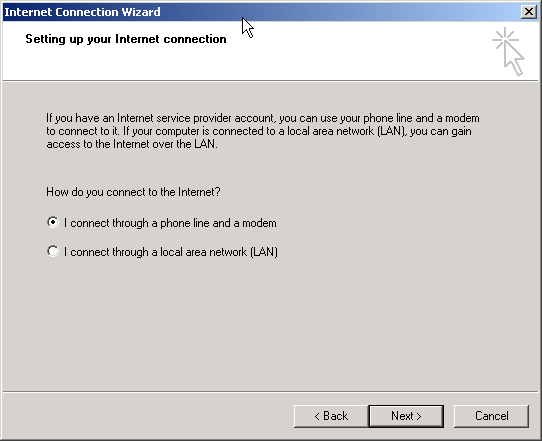Go to the previous step with < Back

tap(331, 416)
